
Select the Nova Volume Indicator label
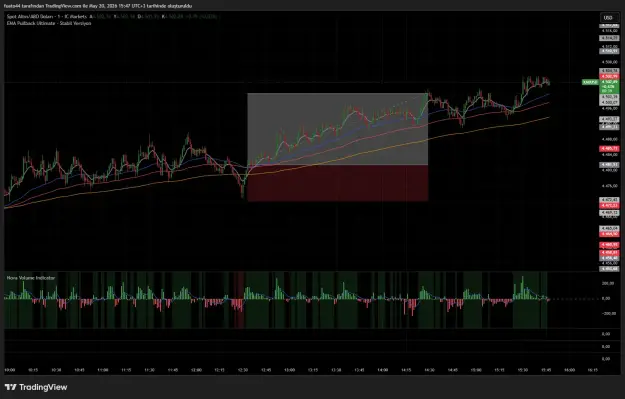click(x=31, y=278)
